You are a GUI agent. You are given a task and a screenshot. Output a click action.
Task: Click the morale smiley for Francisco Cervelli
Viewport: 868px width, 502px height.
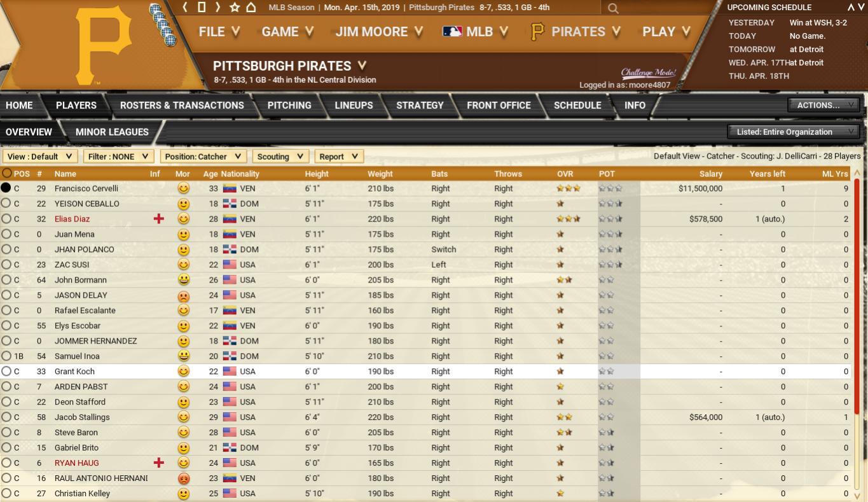click(x=183, y=188)
